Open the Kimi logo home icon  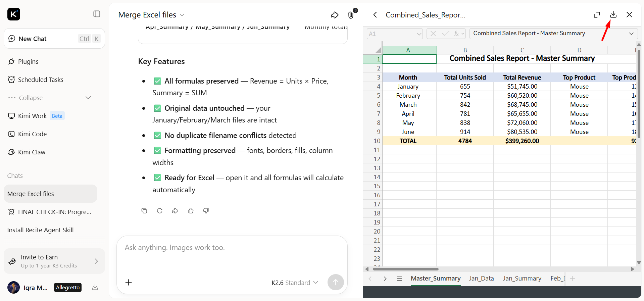(14, 14)
